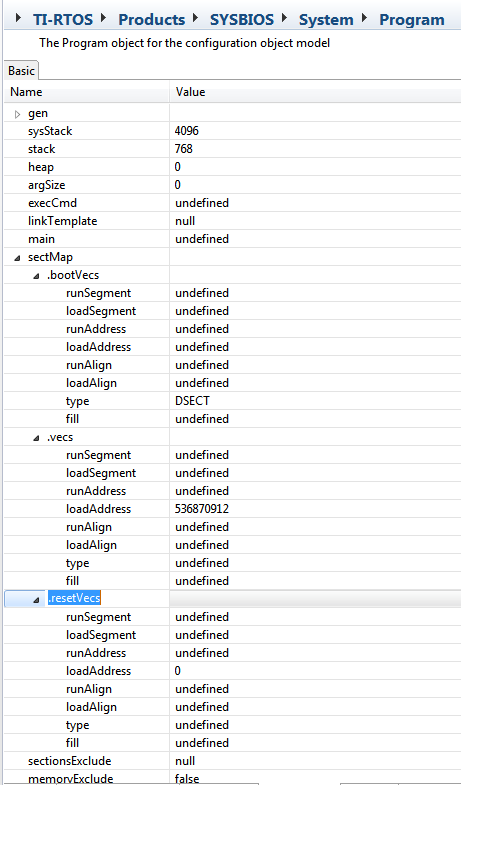
Task: Open the arrow before SYSBIOS breadcrumb
Action: (x=195, y=18)
